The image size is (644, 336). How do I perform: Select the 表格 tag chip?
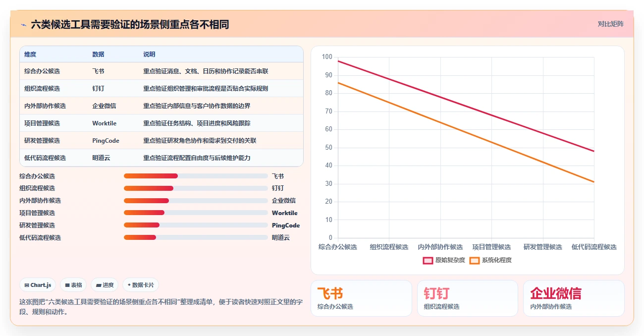[x=73, y=285]
